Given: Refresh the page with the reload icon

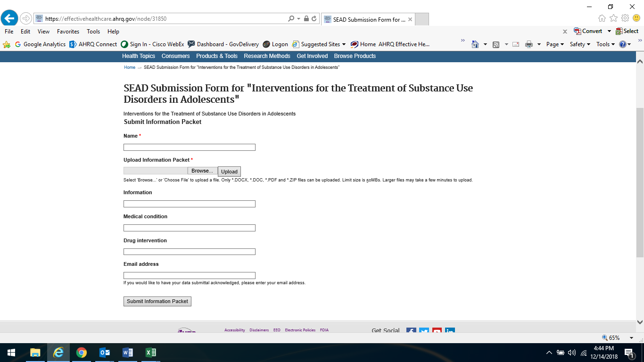Looking at the screenshot, I should tap(314, 19).
